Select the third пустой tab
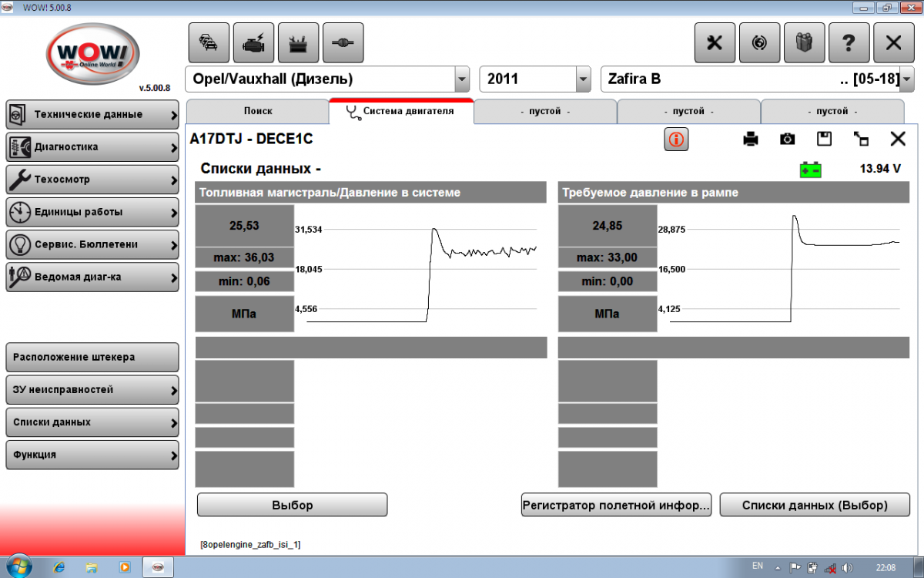 pyautogui.click(x=832, y=112)
